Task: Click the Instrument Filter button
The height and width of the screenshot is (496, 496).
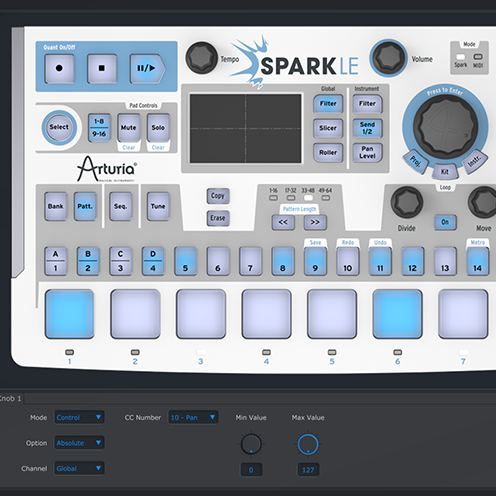Action: pos(367,104)
